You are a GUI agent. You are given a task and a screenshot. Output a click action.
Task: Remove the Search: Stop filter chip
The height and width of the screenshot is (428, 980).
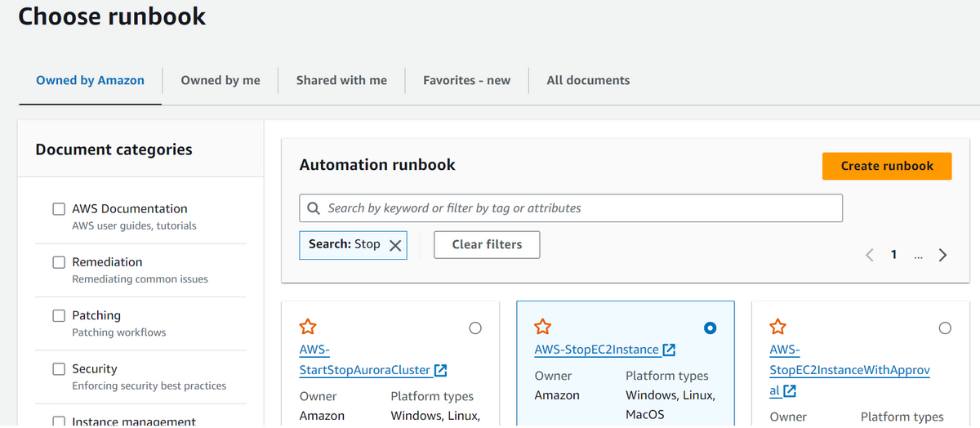click(395, 245)
